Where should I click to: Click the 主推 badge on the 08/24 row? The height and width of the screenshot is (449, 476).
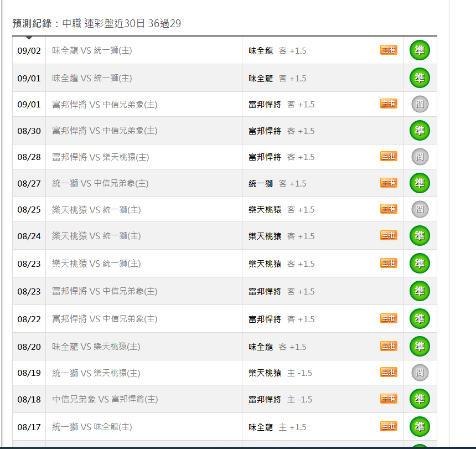pyautogui.click(x=389, y=235)
